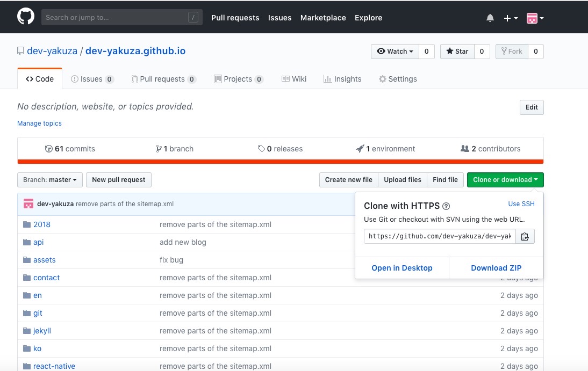Click folder icon next to jekyll
The width and height of the screenshot is (588, 371).
[27, 331]
